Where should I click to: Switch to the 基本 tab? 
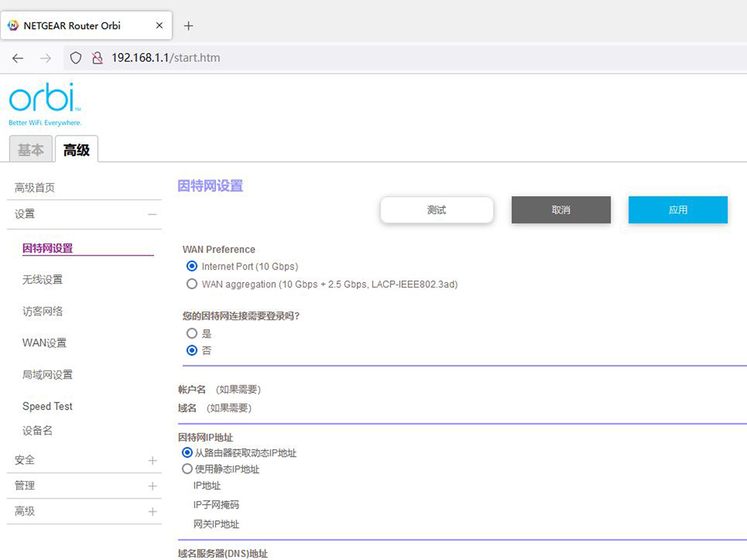31,149
